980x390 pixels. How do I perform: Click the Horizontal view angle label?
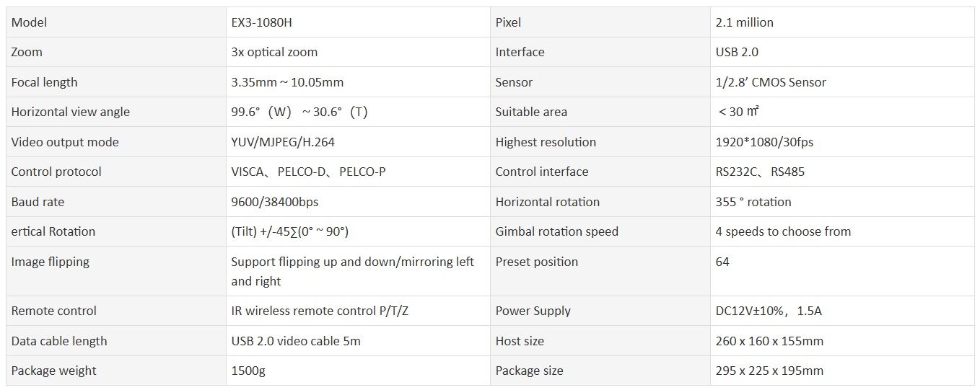(71, 112)
